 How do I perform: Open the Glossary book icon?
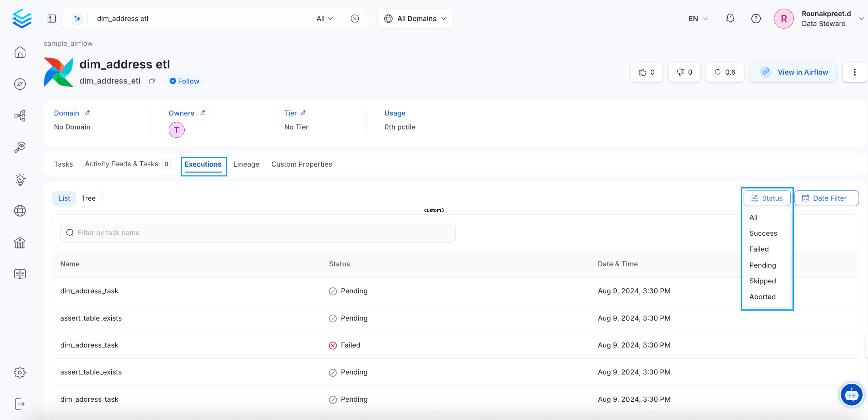point(20,274)
